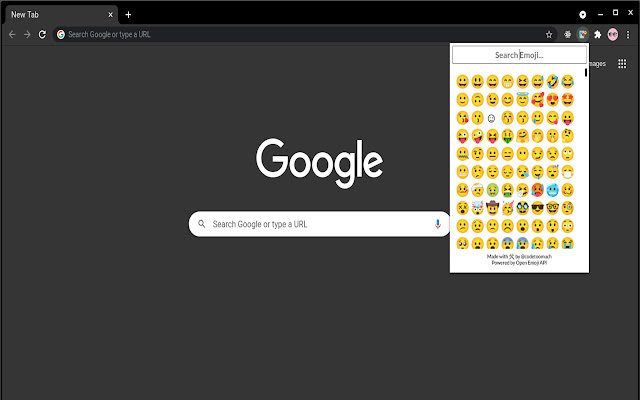Screen dimensions: 640x400
Task: Select the thinking face emoji
Action: [x=567, y=136]
